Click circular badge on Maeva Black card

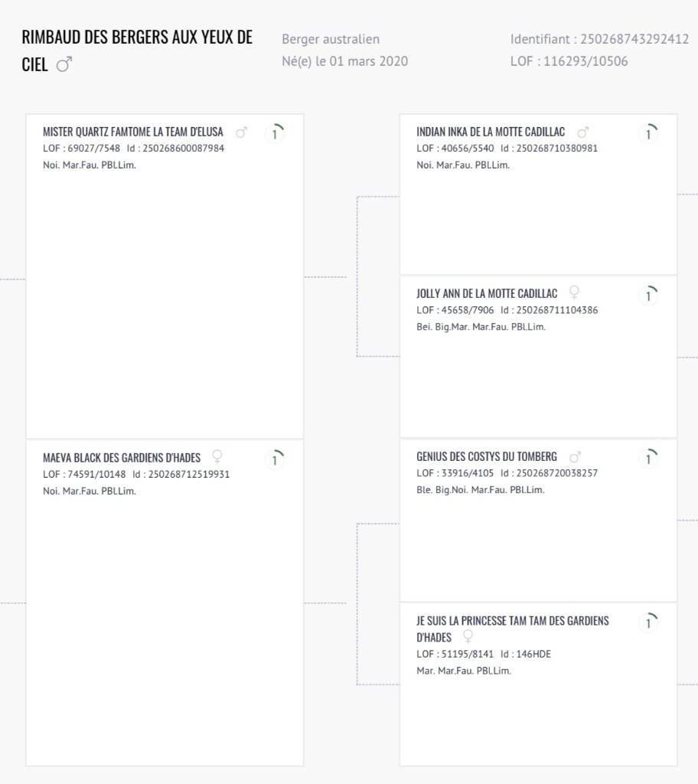click(275, 459)
